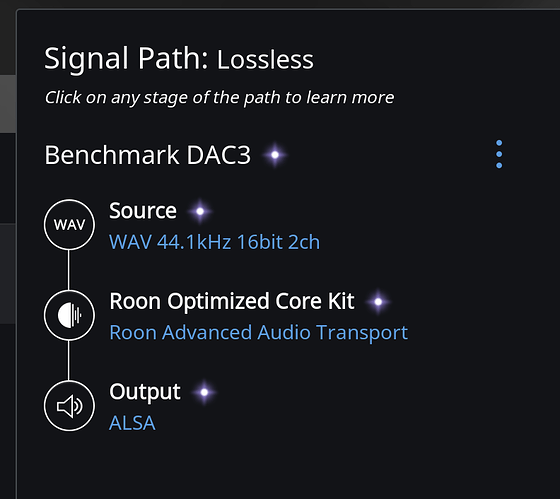Viewport: 560px width, 499px height.
Task: Select the Source stage heading
Action: [143, 210]
